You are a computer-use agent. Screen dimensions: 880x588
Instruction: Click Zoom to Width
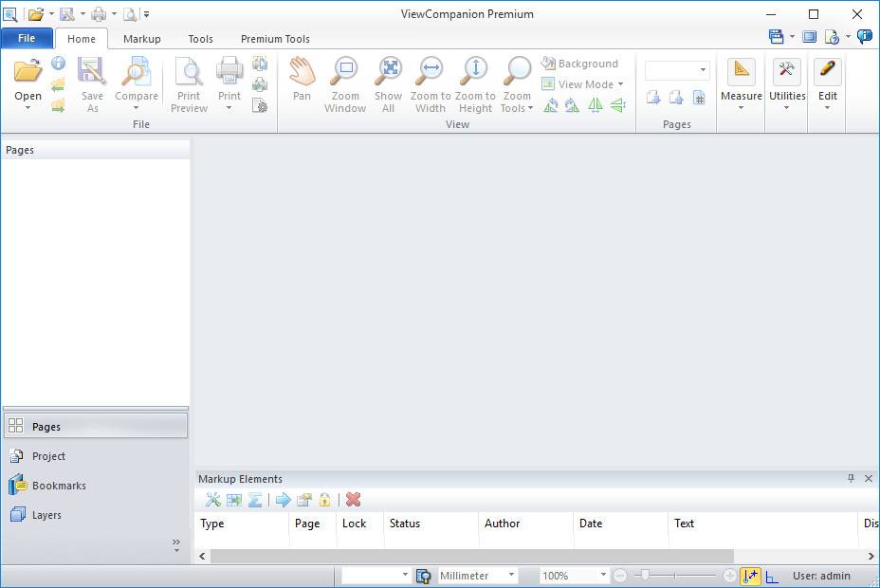(x=430, y=83)
